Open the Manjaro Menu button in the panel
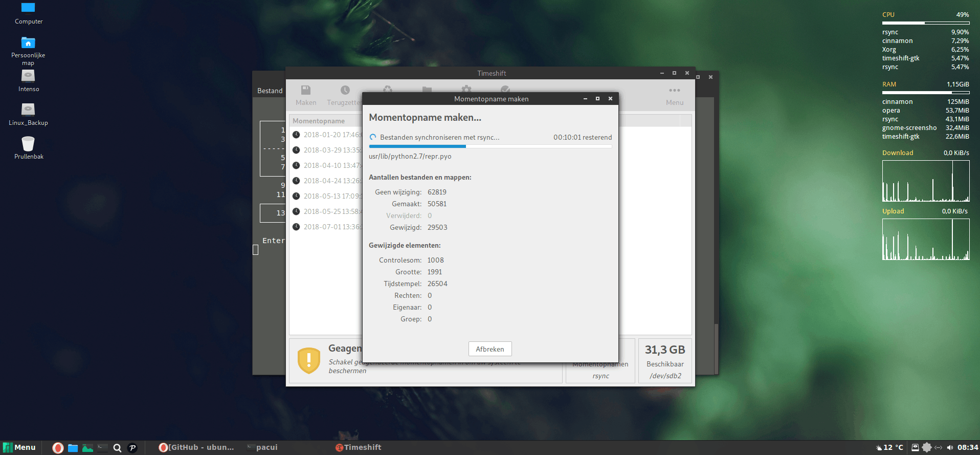Image resolution: width=980 pixels, height=455 pixels. [x=19, y=447]
